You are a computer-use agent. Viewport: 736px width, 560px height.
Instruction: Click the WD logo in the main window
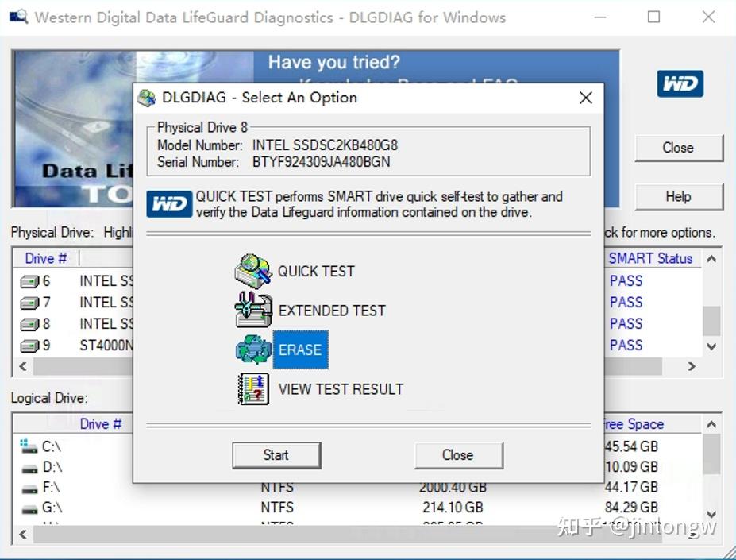click(680, 83)
